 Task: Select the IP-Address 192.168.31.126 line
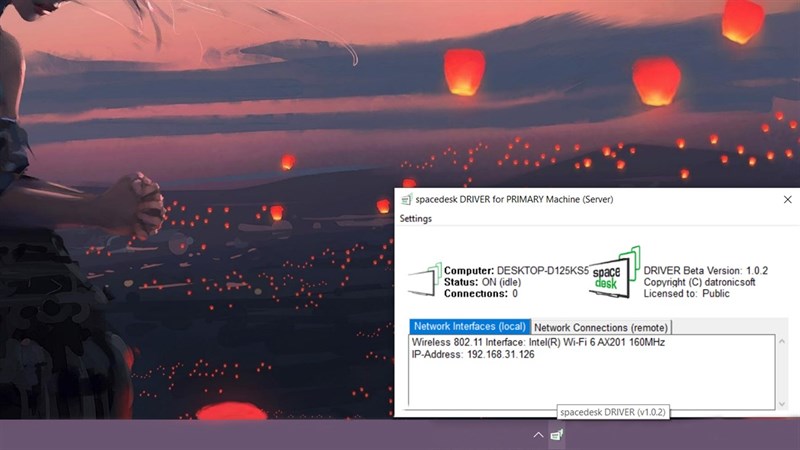(x=473, y=355)
